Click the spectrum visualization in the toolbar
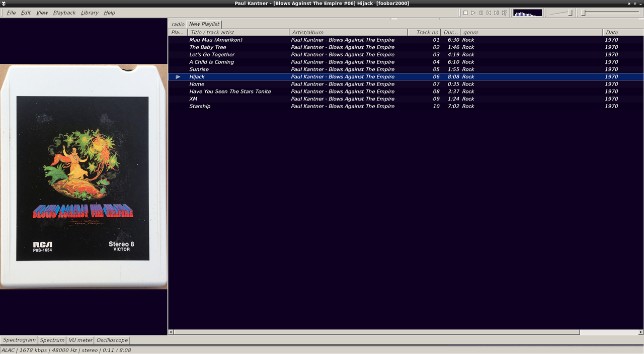The image size is (644, 354). [527, 13]
